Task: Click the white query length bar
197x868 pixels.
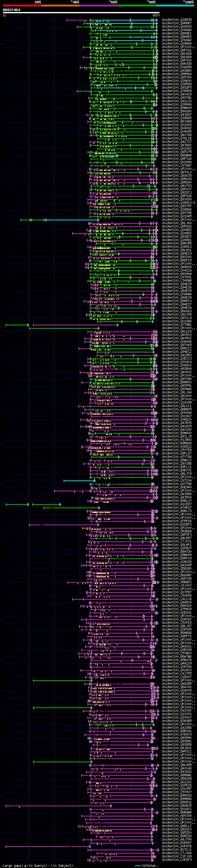Action: pos(81,13)
